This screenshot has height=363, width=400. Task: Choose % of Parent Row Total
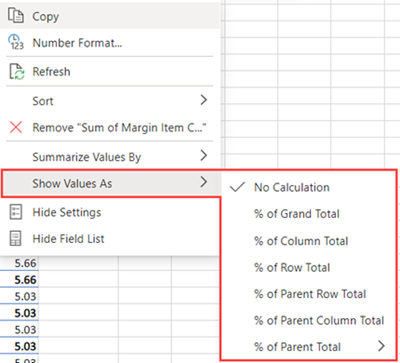[309, 294]
